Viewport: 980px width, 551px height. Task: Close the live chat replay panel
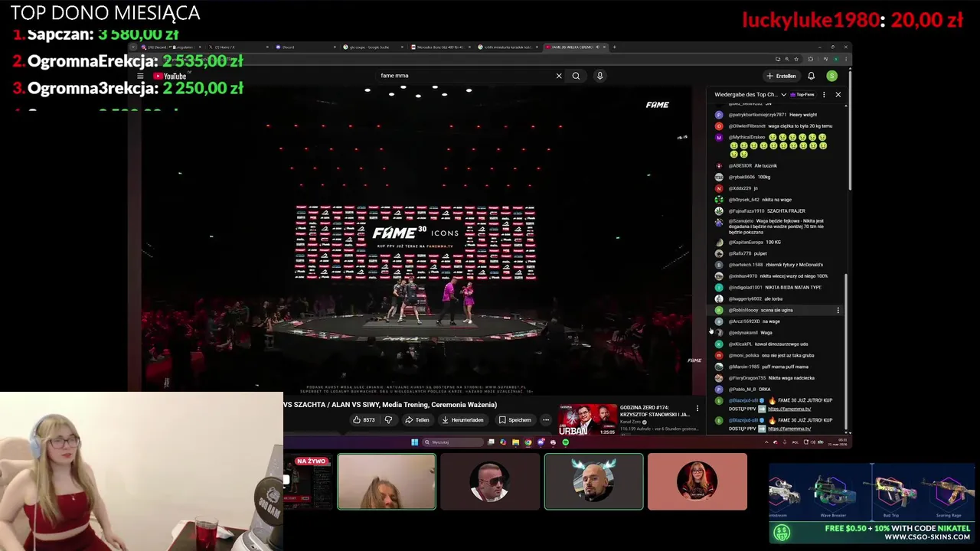click(x=838, y=95)
